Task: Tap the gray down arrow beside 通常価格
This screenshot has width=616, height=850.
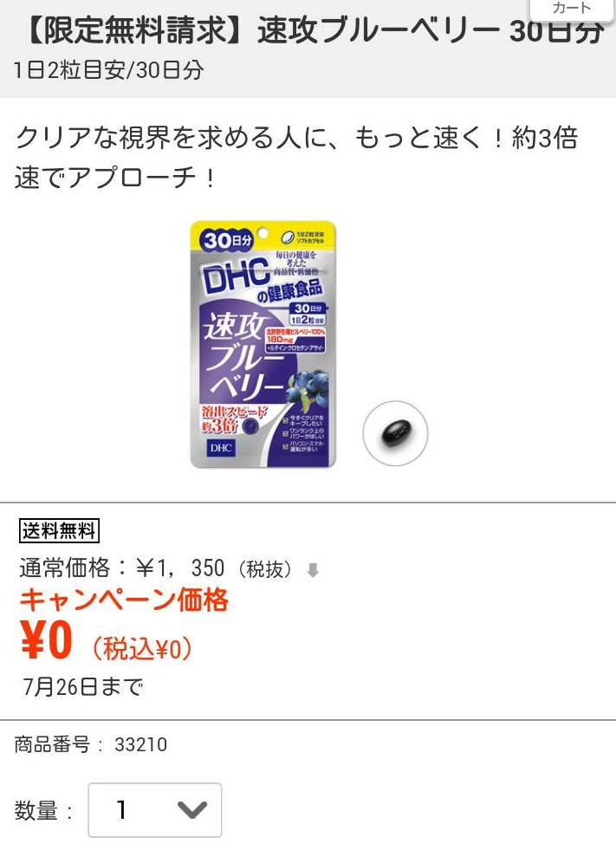Action: coord(313,570)
